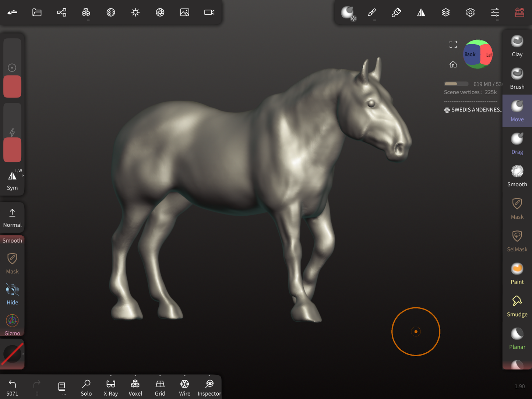Pick the Paint tool

click(x=517, y=274)
